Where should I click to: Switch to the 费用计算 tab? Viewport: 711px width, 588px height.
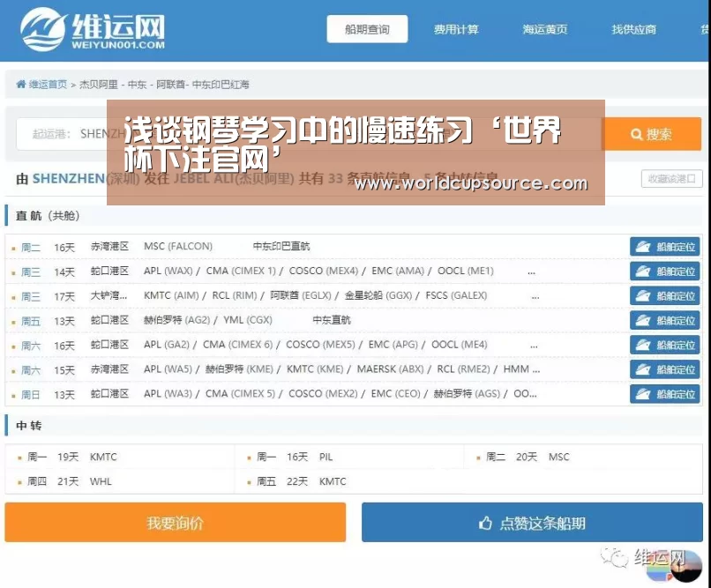pos(456,29)
